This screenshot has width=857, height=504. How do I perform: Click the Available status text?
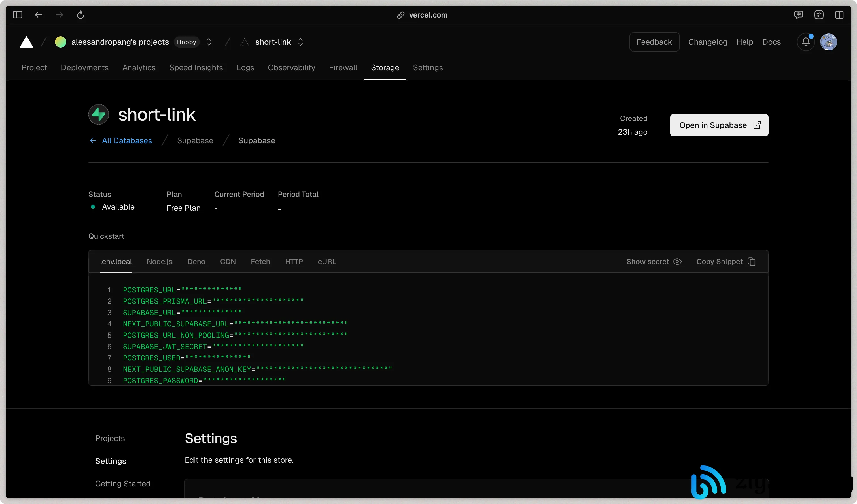coord(118,207)
